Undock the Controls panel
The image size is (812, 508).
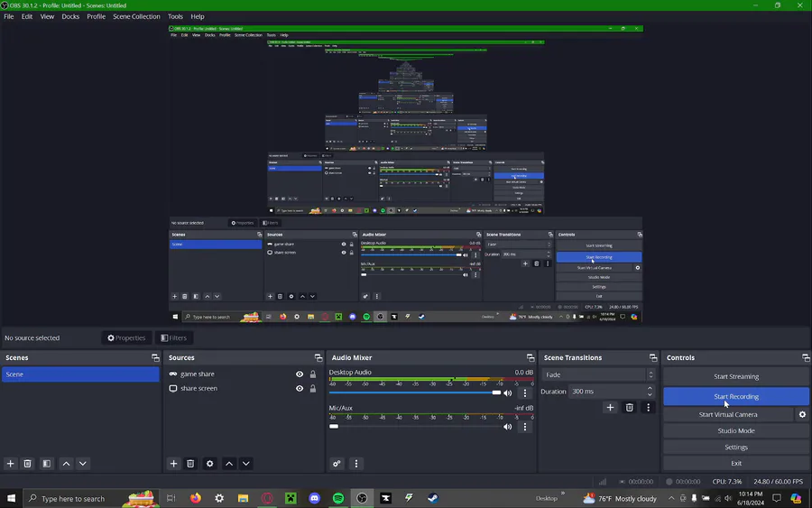pyautogui.click(x=806, y=358)
